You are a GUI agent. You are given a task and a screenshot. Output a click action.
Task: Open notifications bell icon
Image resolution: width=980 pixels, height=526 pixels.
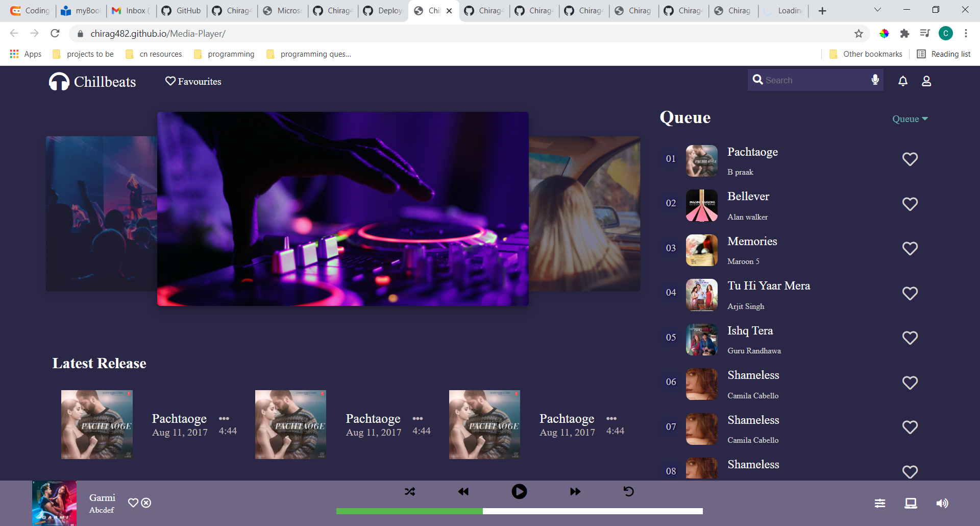903,81
